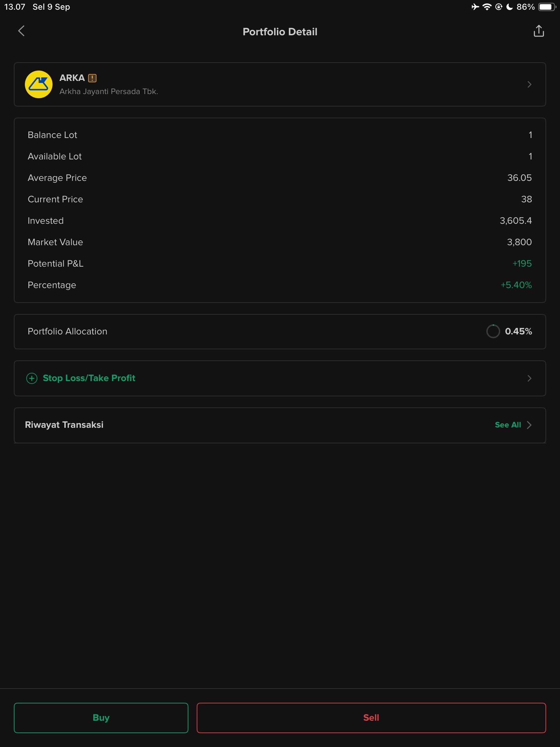This screenshot has height=747, width=560.
Task: Tap the plus circle icon for Stop Loss
Action: coord(32,378)
